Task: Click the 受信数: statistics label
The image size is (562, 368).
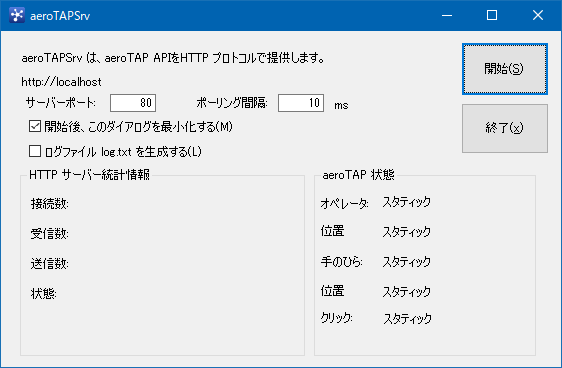Action: (49, 234)
